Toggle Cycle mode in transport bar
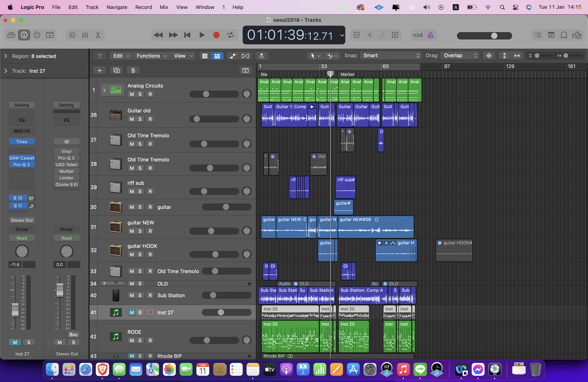 [x=230, y=35]
